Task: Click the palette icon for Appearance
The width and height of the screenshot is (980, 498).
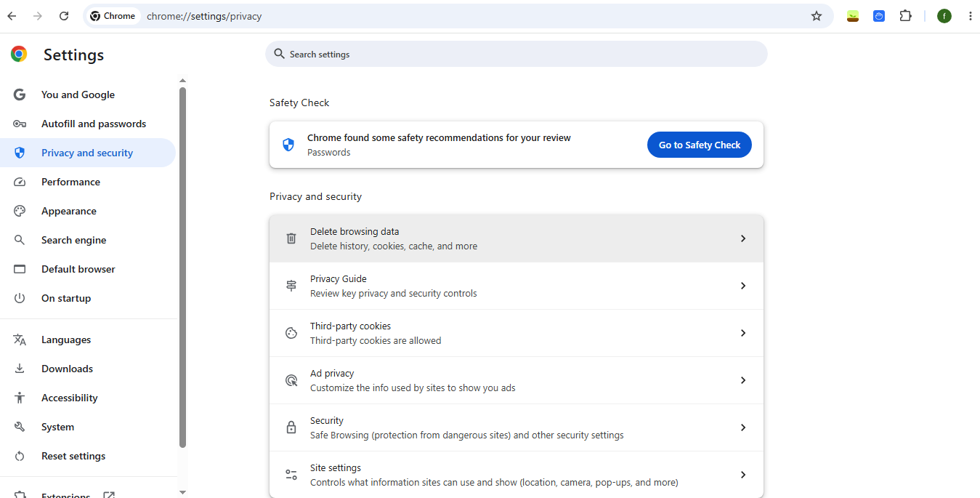Action: pyautogui.click(x=20, y=211)
